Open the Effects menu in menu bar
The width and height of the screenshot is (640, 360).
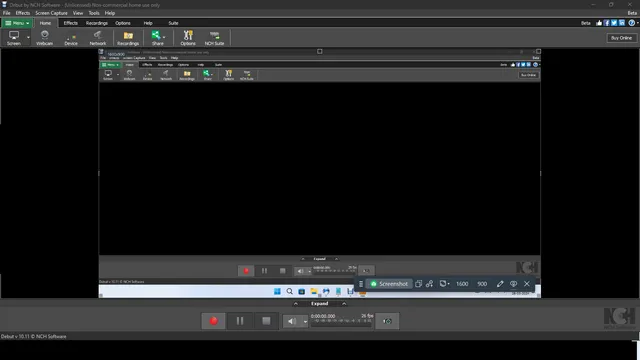coord(23,13)
